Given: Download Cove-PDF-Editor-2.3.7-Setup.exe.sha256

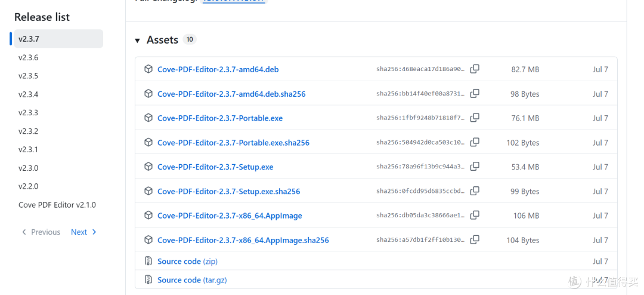Looking at the screenshot, I should [229, 191].
